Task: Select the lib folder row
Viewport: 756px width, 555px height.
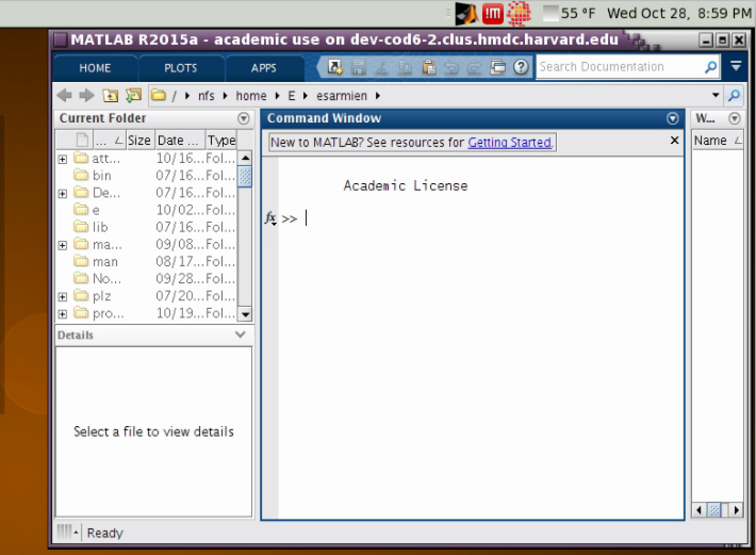Action: pyautogui.click(x=146, y=227)
